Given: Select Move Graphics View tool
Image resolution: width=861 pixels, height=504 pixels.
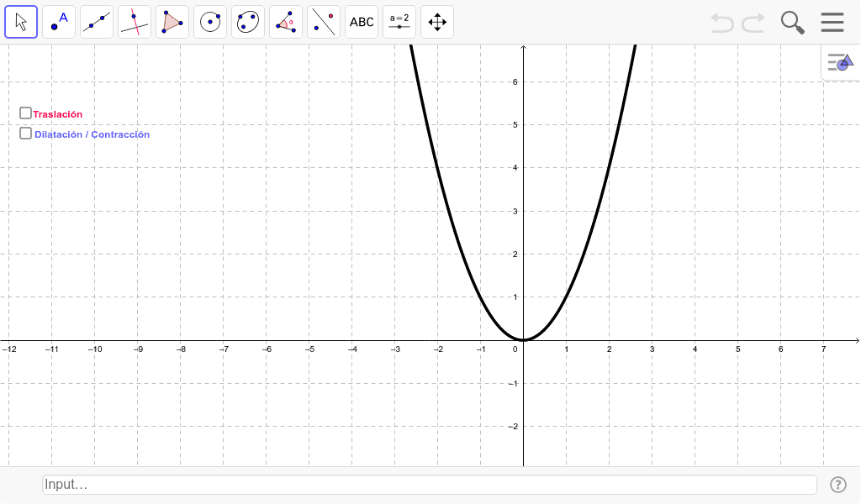Looking at the screenshot, I should click(x=437, y=22).
